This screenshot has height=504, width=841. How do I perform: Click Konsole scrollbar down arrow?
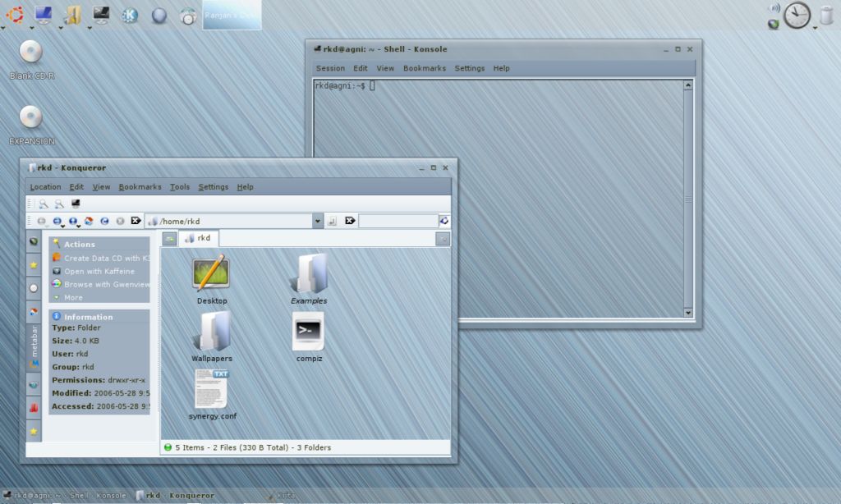tap(688, 313)
